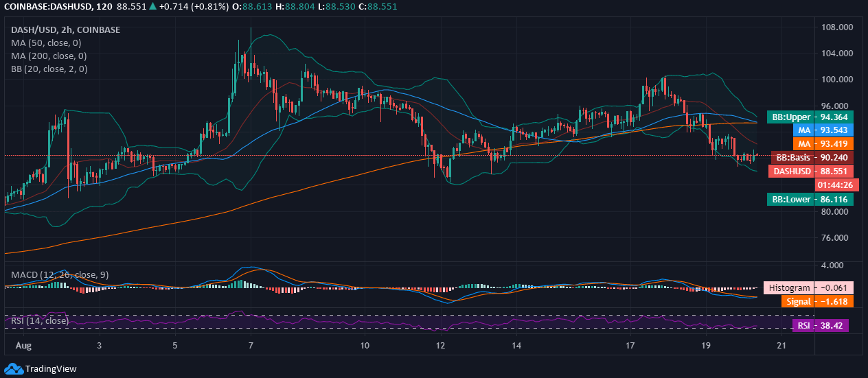Click the 7 date label on time axis
868x378 pixels.
(x=251, y=344)
